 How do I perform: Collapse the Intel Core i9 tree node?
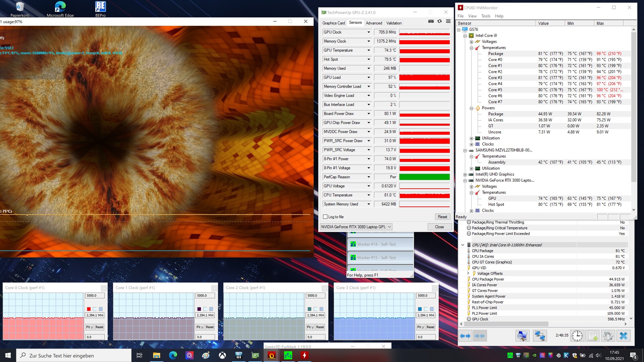tap(465, 36)
